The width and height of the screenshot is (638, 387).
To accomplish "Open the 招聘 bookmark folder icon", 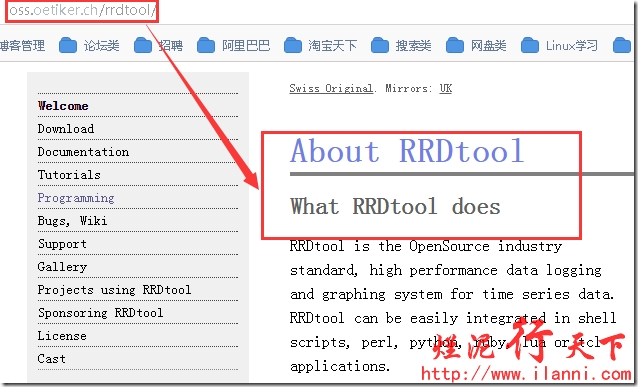I will pyautogui.click(x=142, y=45).
